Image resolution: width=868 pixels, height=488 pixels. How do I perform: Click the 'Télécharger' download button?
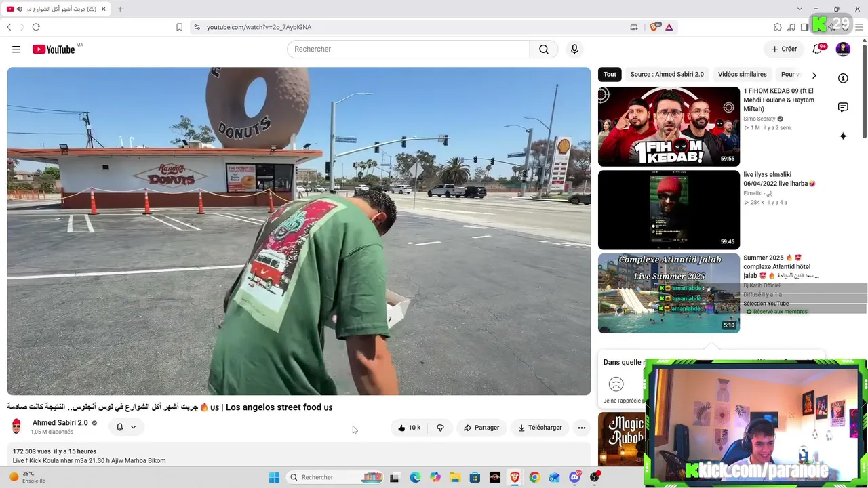pos(540,428)
